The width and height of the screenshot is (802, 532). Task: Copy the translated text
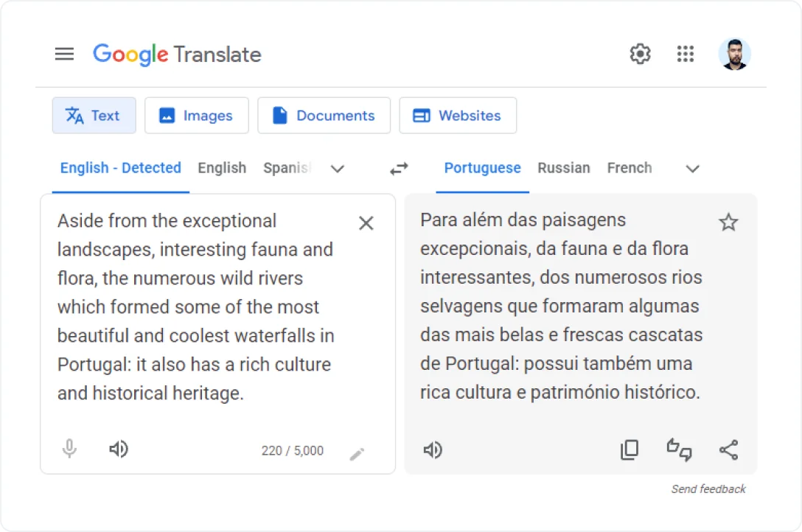pos(630,449)
